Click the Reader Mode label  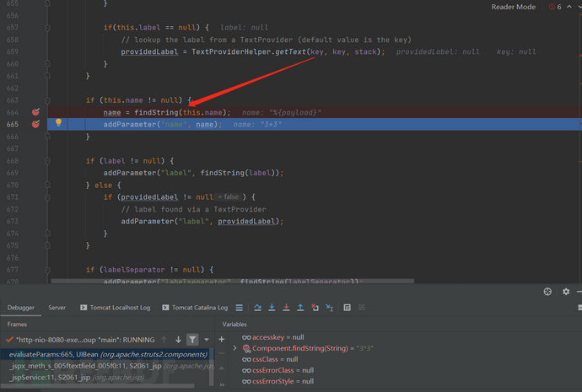click(513, 7)
